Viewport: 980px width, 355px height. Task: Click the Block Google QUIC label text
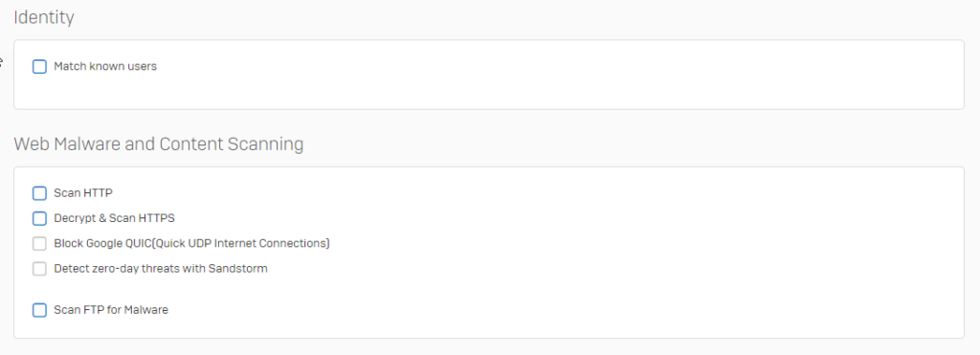[191, 244]
